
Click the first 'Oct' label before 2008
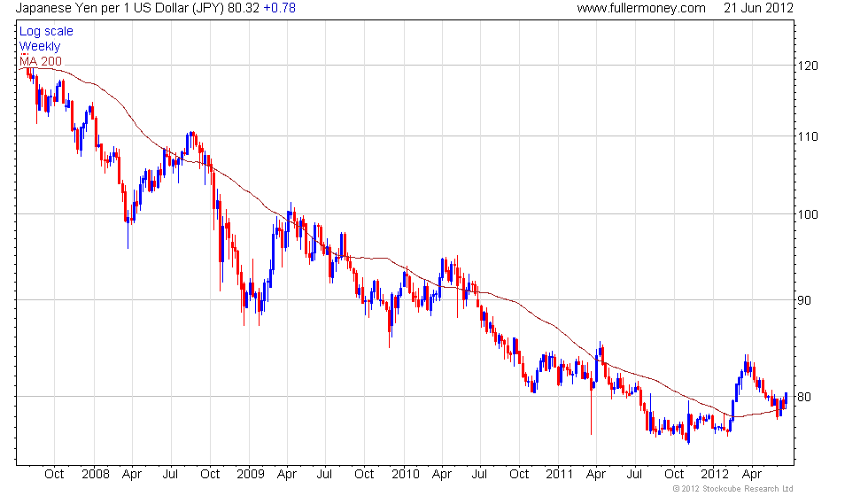(x=54, y=475)
